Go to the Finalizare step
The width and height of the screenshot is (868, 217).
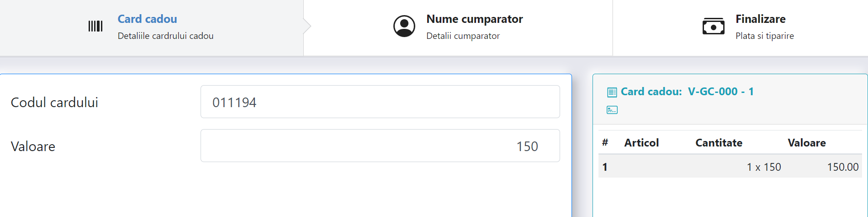[x=740, y=27]
